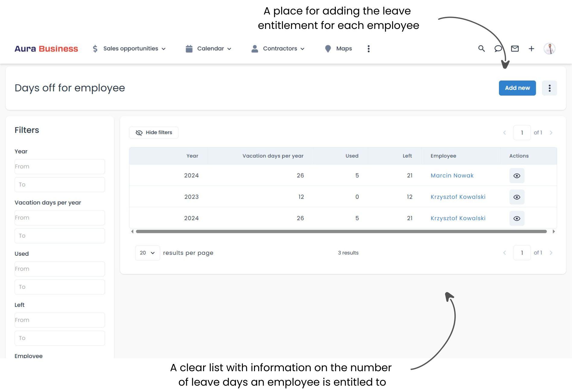Image resolution: width=572 pixels, height=392 pixels.
Task: Click the plus quick-add icon
Action: pos(531,49)
